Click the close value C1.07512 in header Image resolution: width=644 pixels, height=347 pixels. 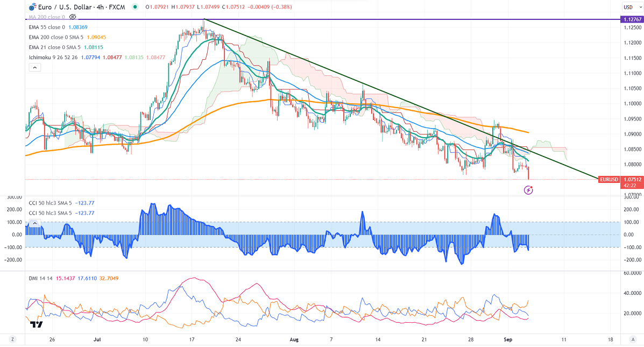click(235, 7)
